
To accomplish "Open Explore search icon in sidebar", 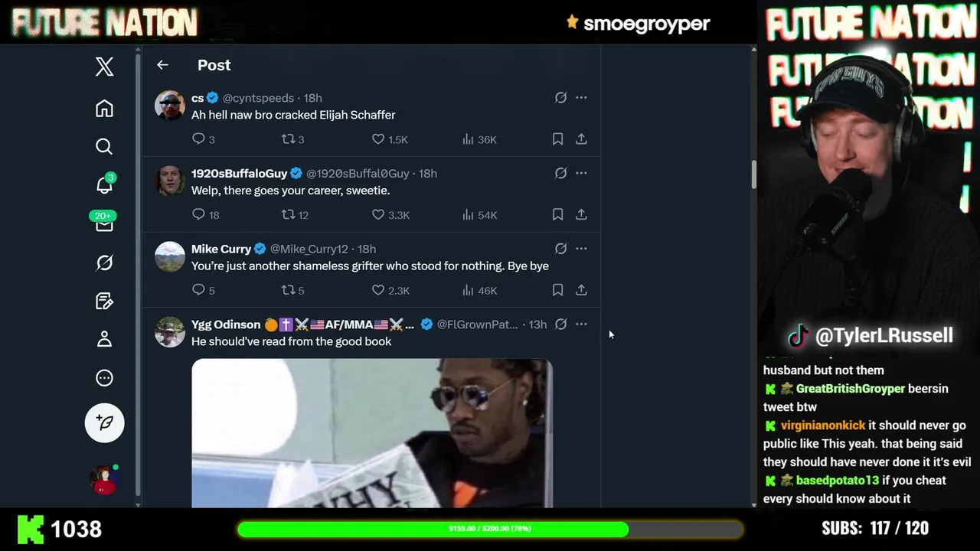I will [x=104, y=146].
